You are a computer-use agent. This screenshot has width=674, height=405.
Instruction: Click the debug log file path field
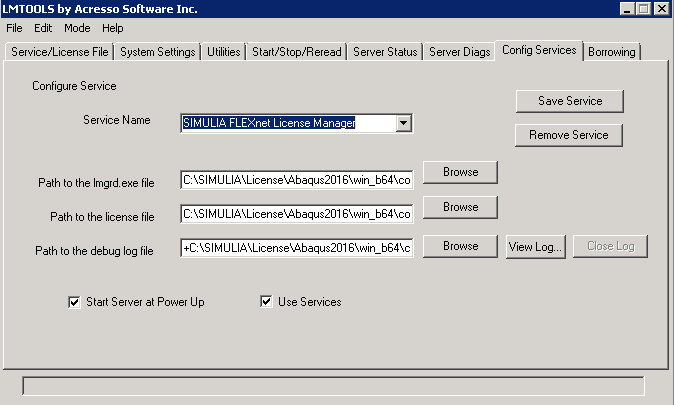tap(296, 247)
